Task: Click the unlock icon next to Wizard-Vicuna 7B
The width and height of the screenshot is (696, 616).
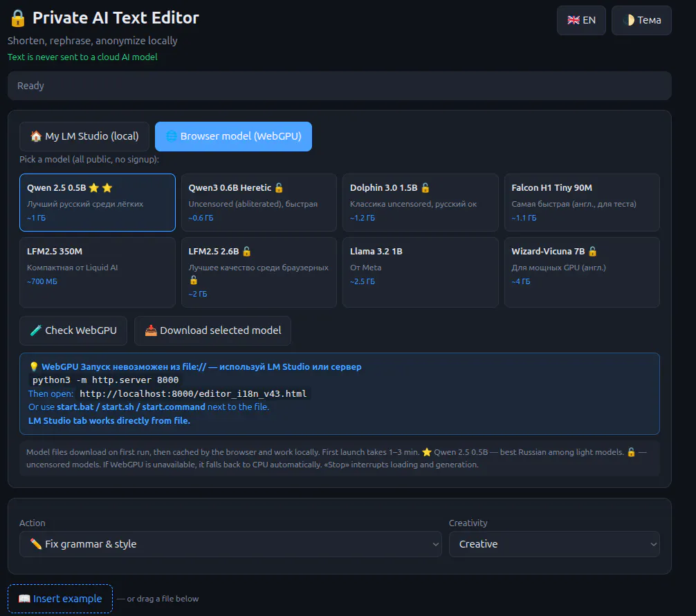Action: 593,252
